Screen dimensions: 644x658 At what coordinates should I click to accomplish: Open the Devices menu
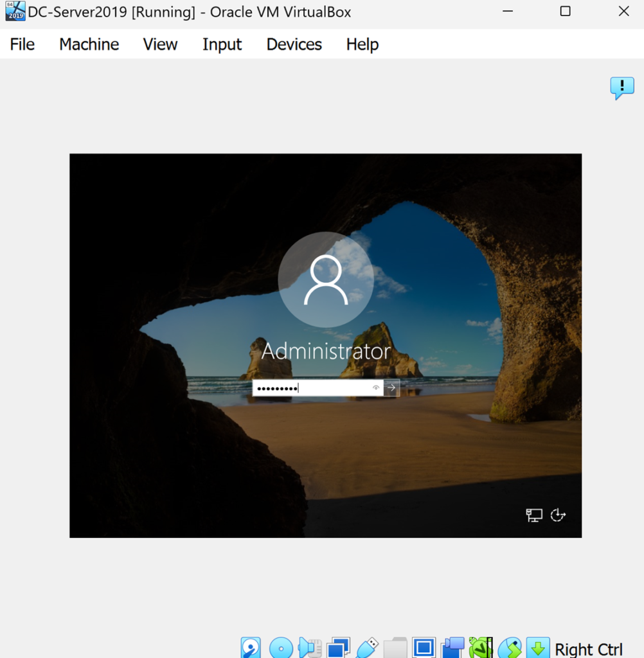[x=294, y=44]
